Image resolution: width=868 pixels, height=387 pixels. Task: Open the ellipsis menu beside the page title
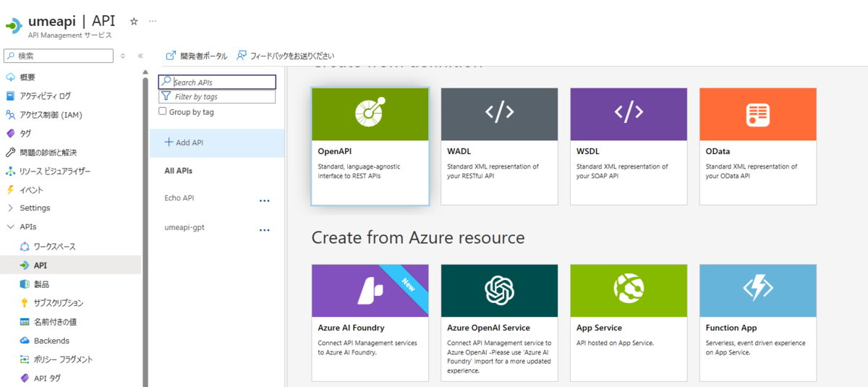point(153,22)
